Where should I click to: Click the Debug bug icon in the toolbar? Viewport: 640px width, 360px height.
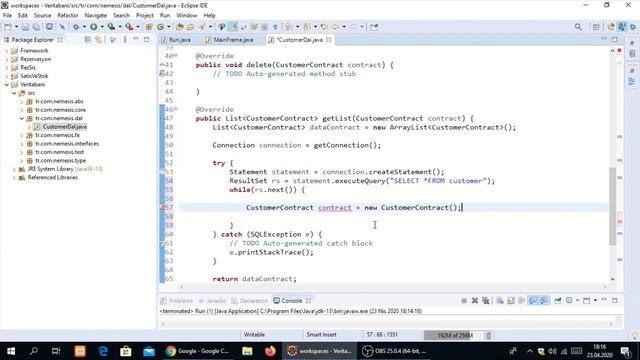pos(76,27)
